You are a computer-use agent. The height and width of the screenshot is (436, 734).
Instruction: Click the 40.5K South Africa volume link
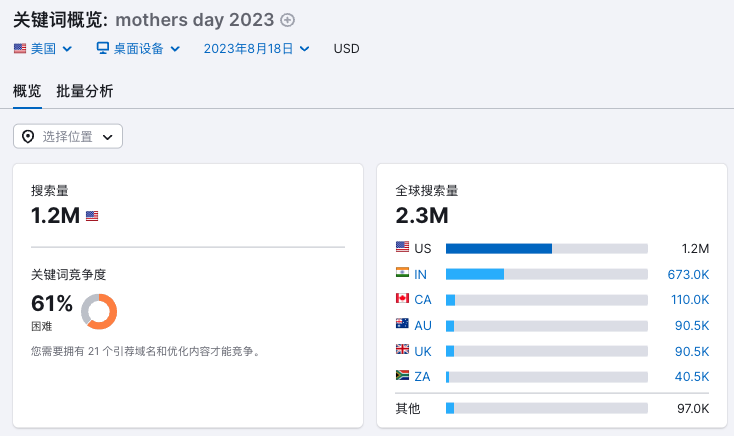click(690, 376)
